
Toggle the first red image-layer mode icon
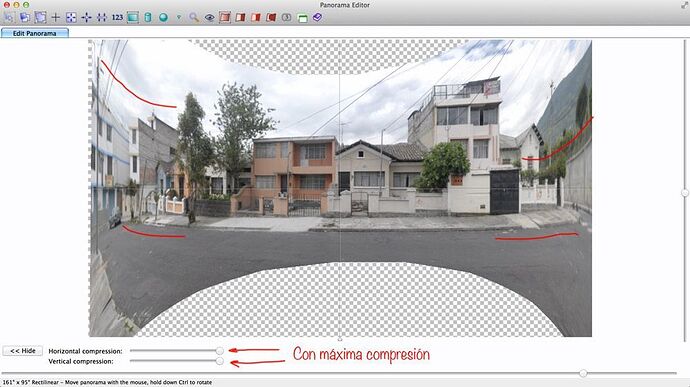coord(225,18)
